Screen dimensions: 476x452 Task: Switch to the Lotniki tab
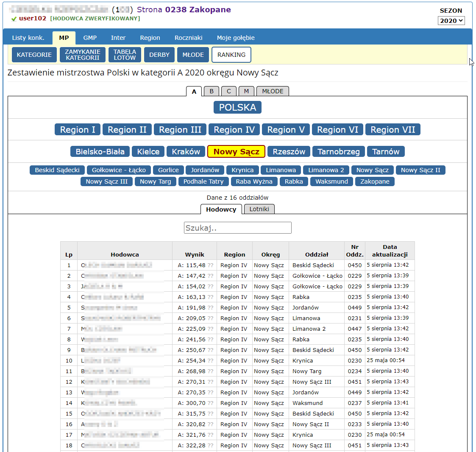click(x=259, y=209)
